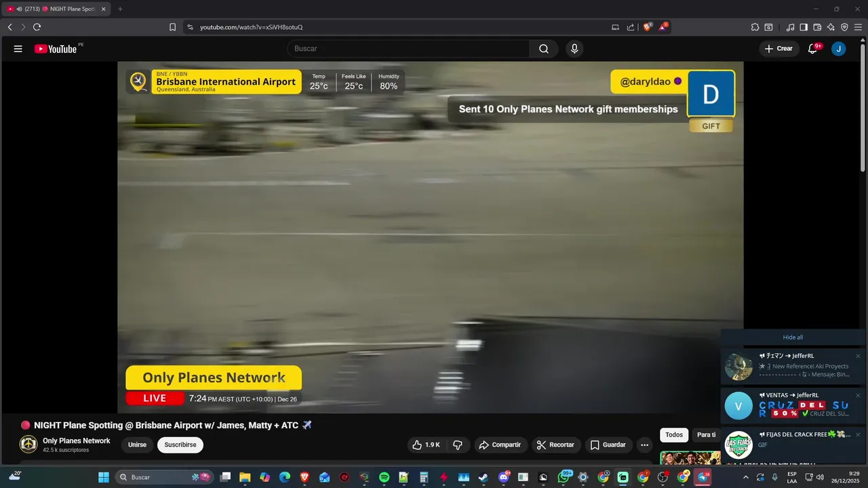
Task: Select the Todos filter chip
Action: (674, 435)
